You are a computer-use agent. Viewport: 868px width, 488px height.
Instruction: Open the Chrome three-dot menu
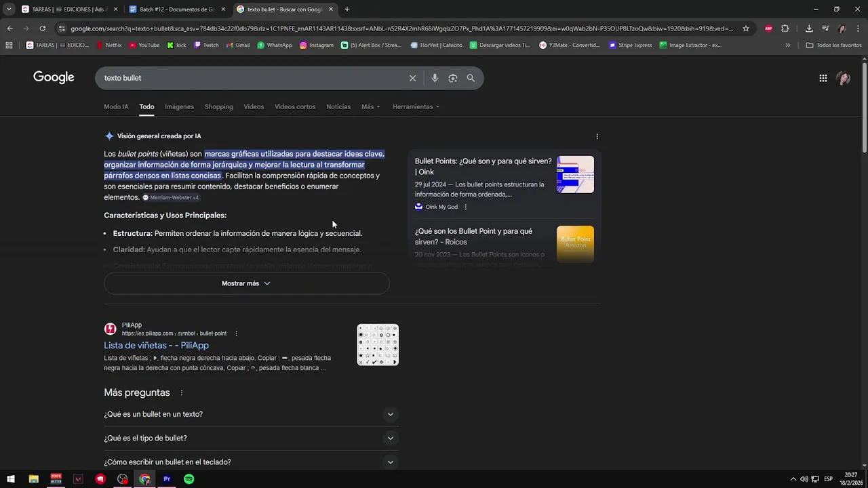[859, 28]
